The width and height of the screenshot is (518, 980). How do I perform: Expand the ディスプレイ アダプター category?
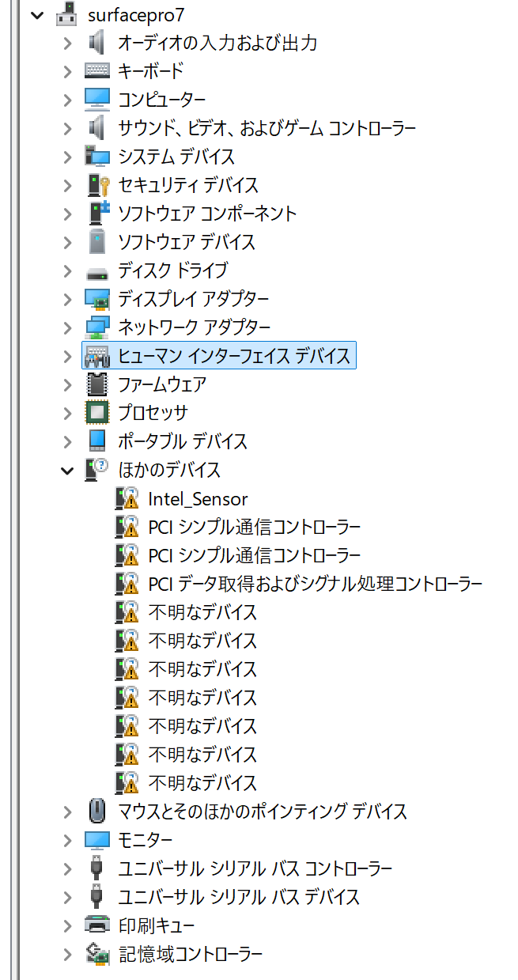click(68, 299)
